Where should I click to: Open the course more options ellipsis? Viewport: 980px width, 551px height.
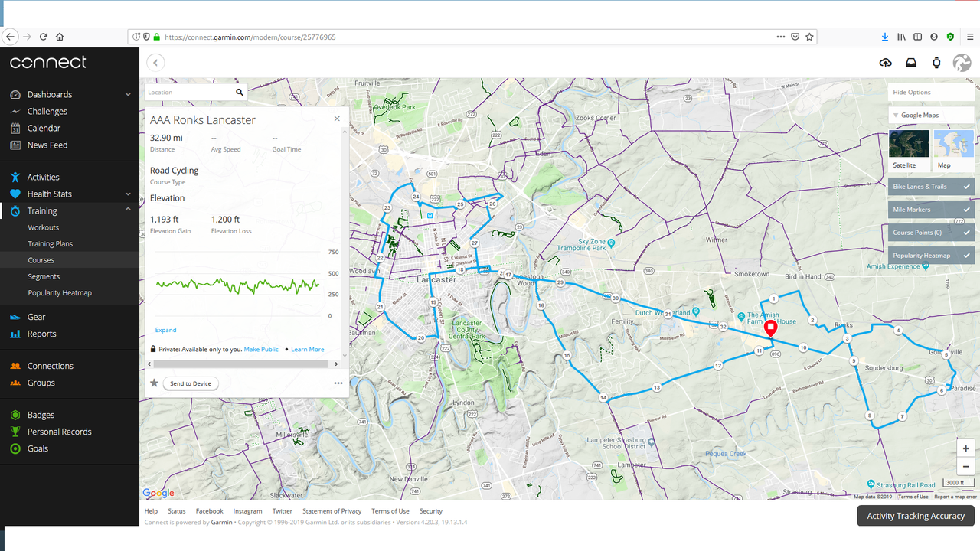[338, 383]
